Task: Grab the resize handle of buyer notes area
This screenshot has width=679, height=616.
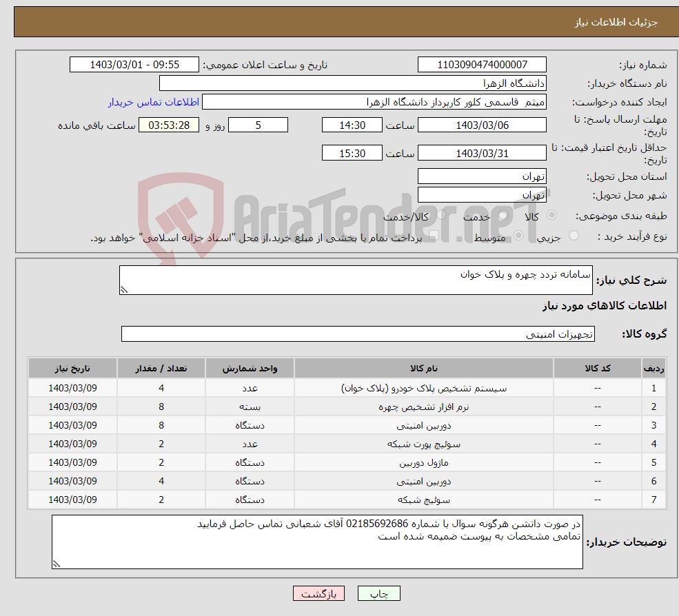Action: 57,564
